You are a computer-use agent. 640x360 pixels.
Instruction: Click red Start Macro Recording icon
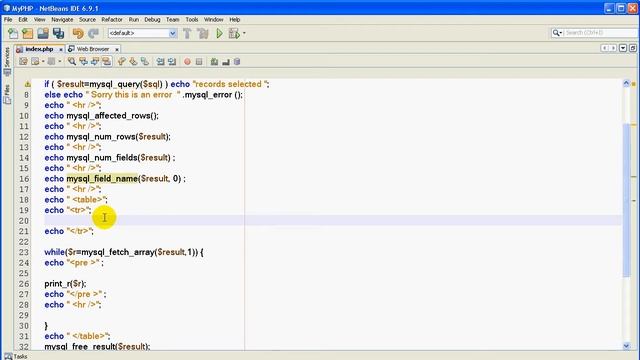coord(187,62)
